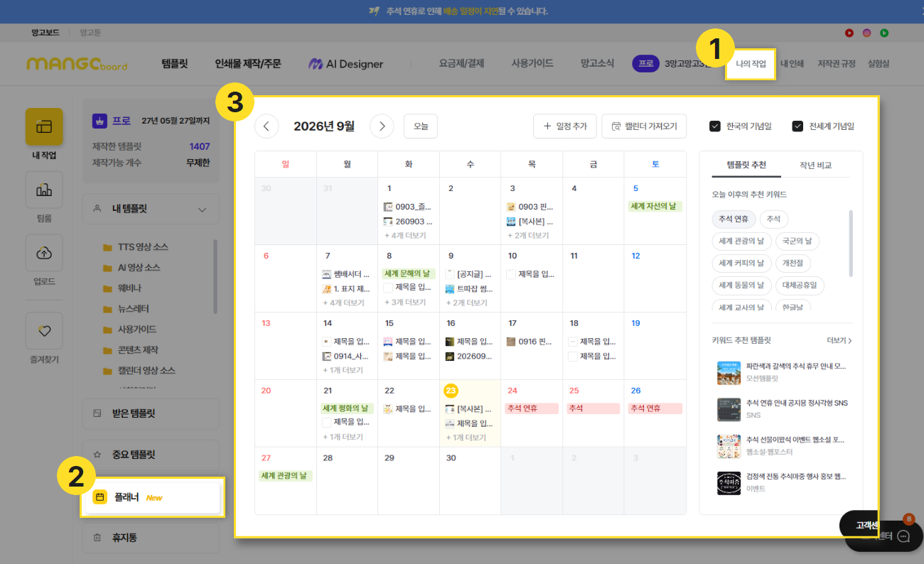Click 더보기 next to 키워드 추천 템플릿
The image size is (924, 564).
[x=839, y=341]
